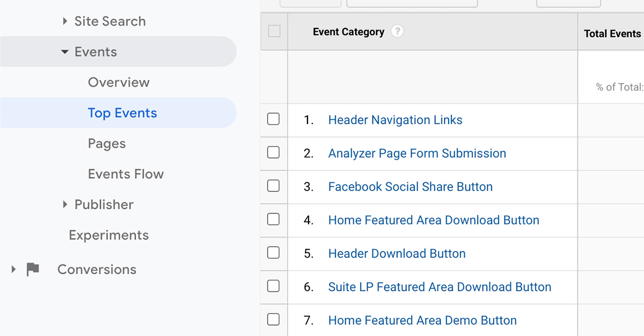Expand the Publisher section
This screenshot has height=336, width=644.
(65, 204)
